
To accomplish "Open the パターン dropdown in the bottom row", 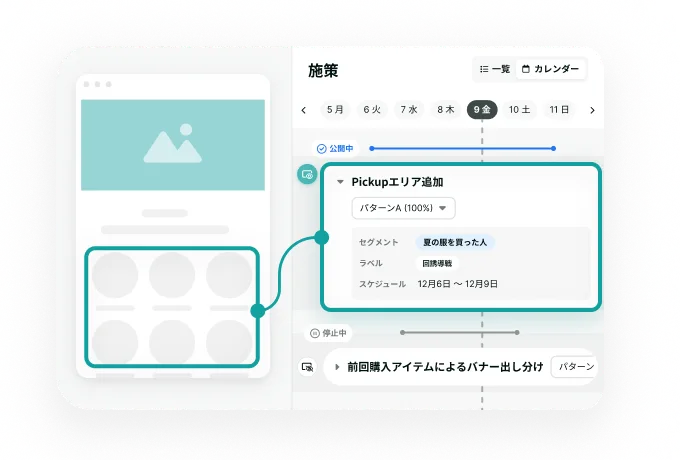I will click(574, 367).
